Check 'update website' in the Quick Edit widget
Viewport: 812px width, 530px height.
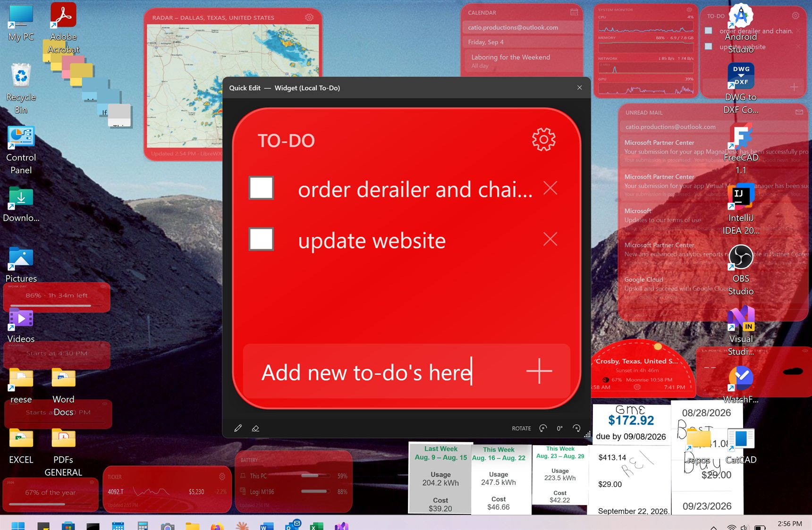pyautogui.click(x=261, y=239)
